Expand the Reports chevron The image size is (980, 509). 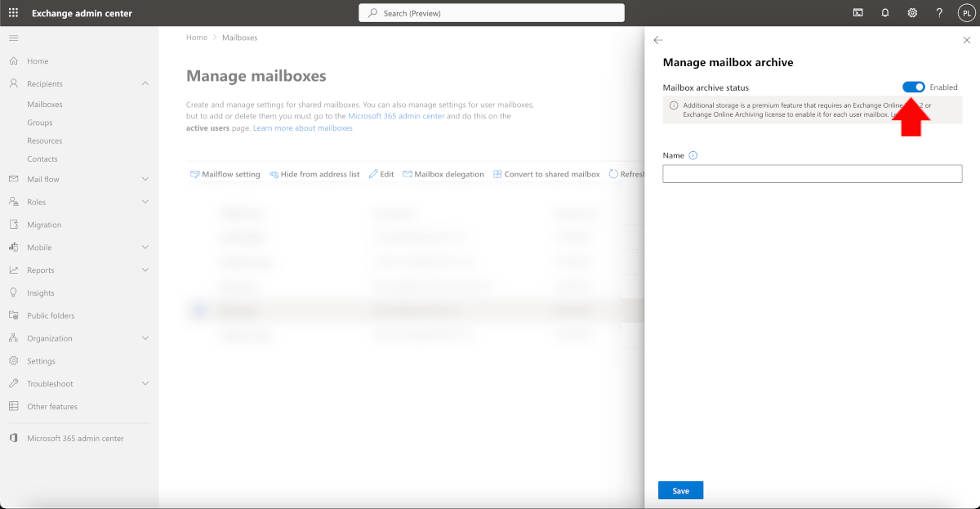(145, 270)
